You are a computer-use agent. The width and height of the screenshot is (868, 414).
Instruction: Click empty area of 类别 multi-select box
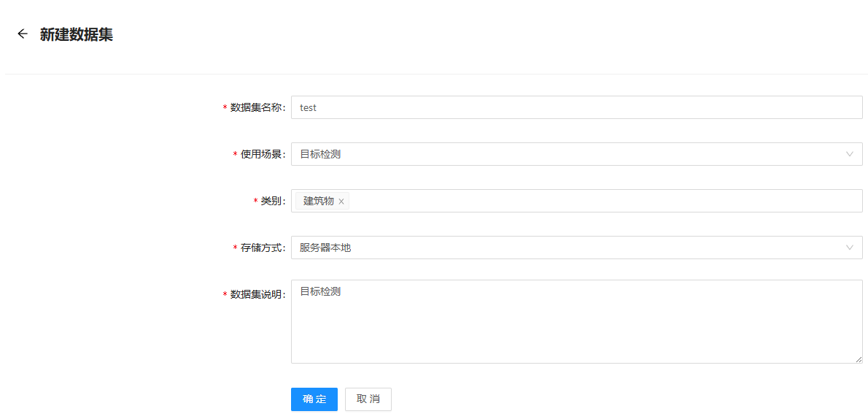coord(598,201)
